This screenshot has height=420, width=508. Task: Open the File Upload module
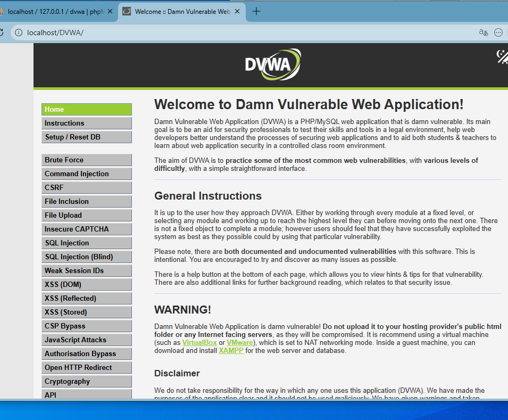pyautogui.click(x=87, y=216)
